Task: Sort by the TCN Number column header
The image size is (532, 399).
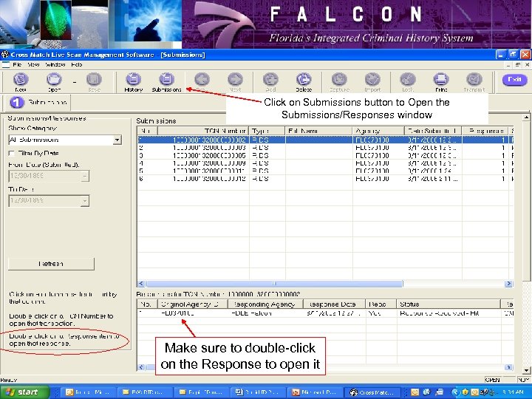Action: click(203, 131)
